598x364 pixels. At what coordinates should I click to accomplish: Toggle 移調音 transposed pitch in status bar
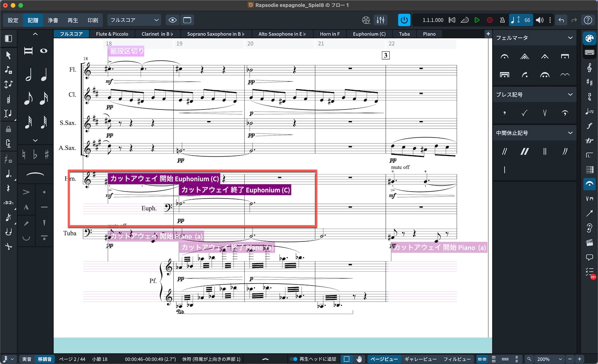tap(44, 359)
